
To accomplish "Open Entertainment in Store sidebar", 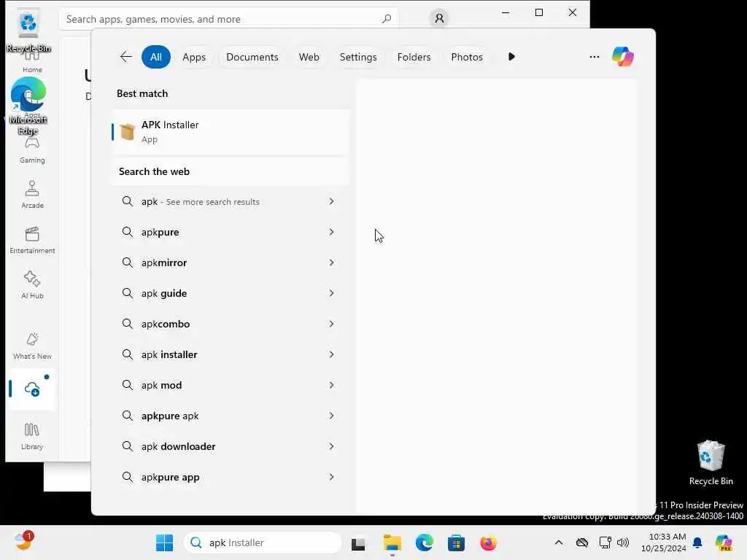I will (32, 240).
